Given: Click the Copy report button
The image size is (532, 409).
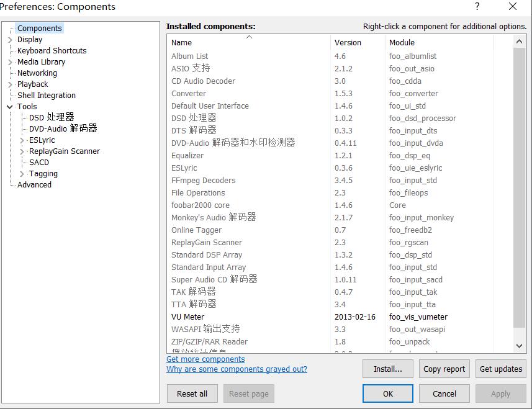Looking at the screenshot, I should 444,369.
